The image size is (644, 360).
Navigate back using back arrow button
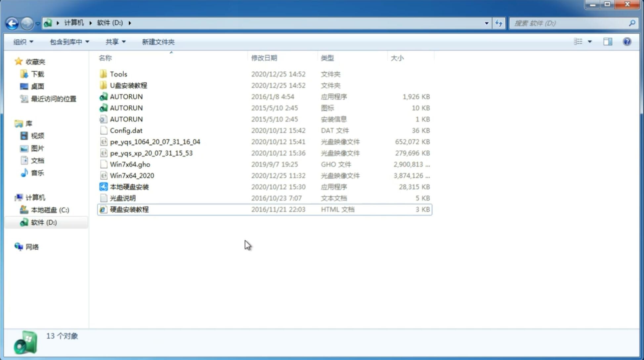(12, 22)
